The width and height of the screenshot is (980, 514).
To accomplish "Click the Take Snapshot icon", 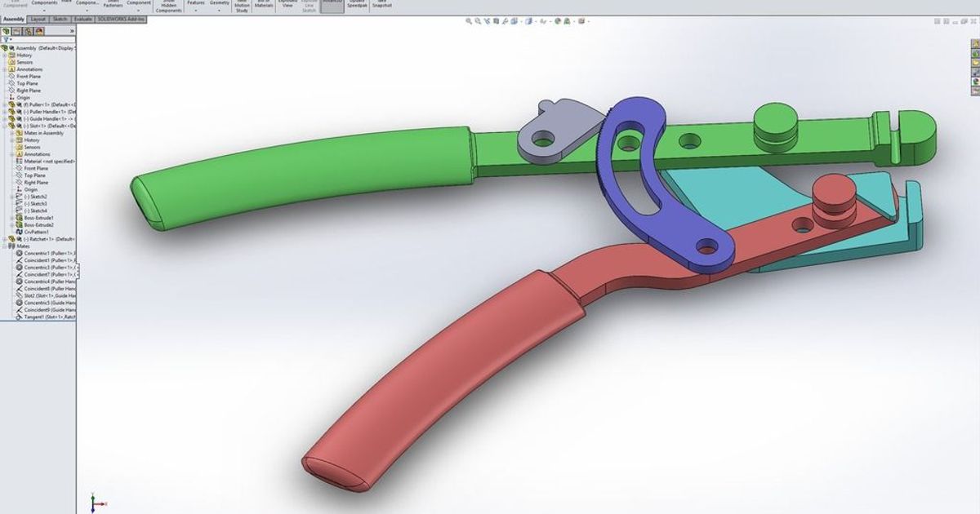I will [380, 7].
